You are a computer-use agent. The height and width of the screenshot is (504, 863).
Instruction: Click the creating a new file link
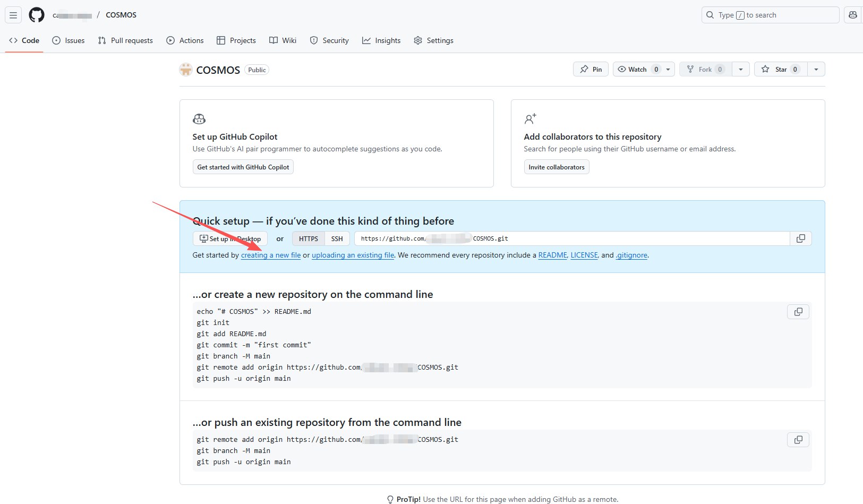[x=271, y=255]
